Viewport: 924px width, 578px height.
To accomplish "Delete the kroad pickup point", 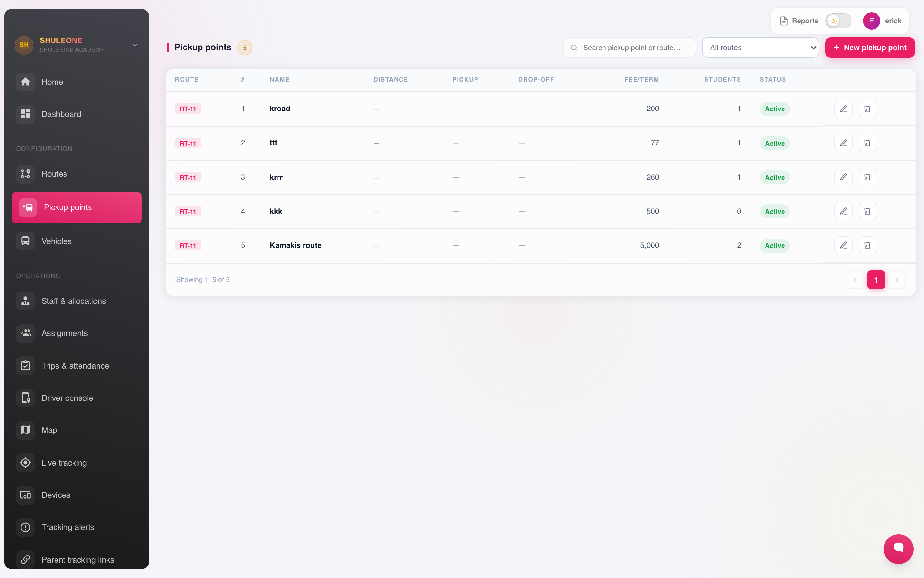I will click(x=868, y=109).
